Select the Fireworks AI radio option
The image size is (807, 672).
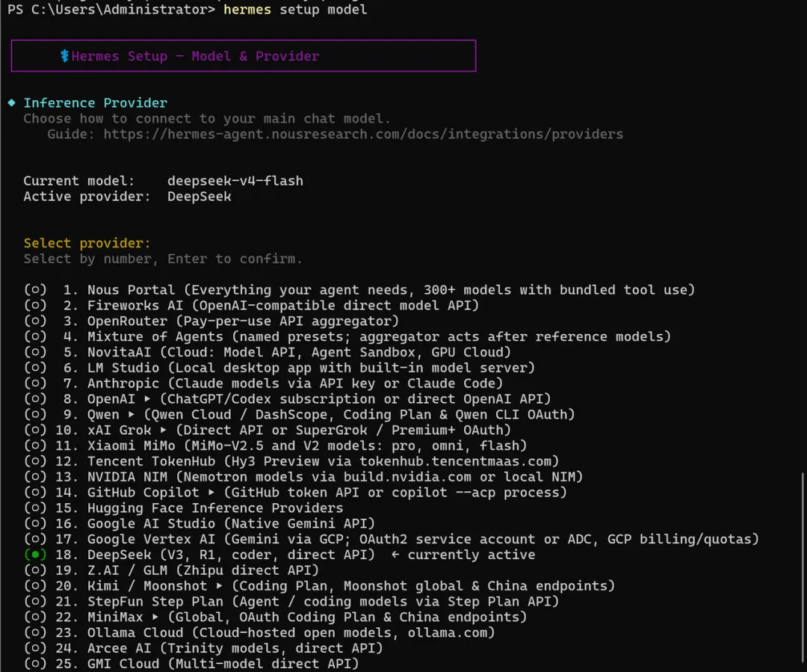(35, 306)
